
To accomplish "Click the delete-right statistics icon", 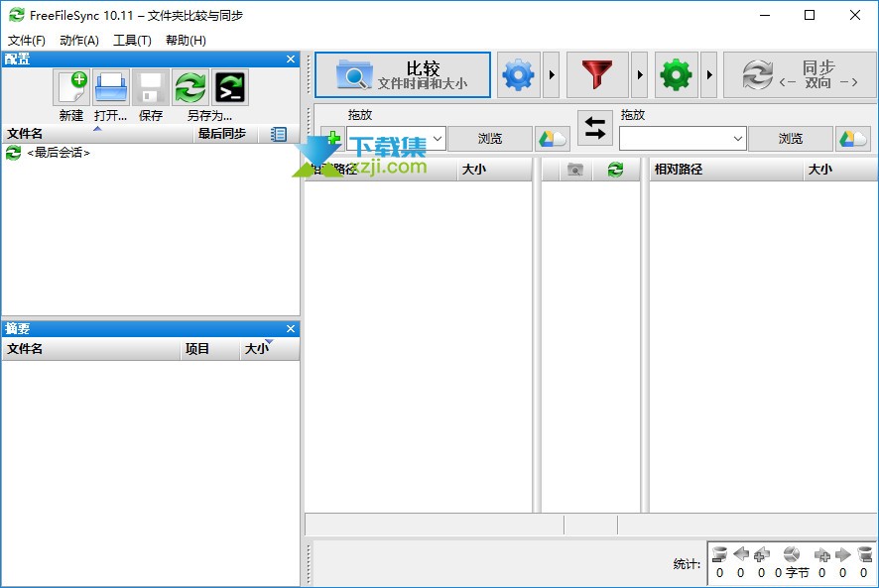I will click(x=864, y=554).
